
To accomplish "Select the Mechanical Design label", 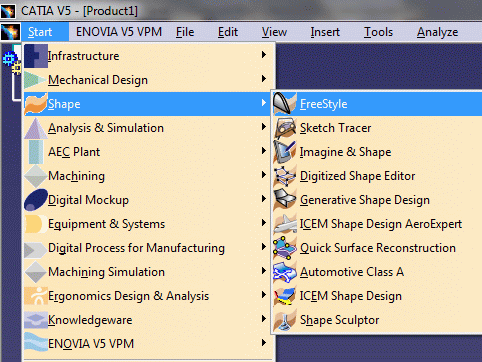I will [98, 80].
